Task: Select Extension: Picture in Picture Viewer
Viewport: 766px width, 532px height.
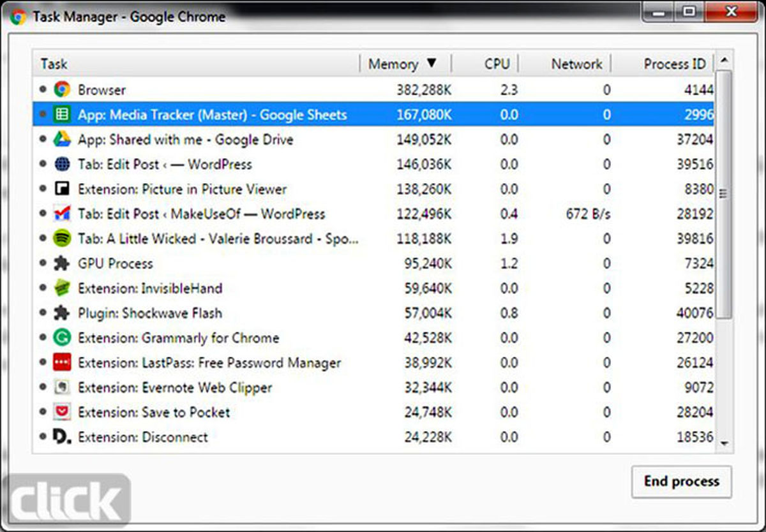Action: pyautogui.click(x=373, y=189)
